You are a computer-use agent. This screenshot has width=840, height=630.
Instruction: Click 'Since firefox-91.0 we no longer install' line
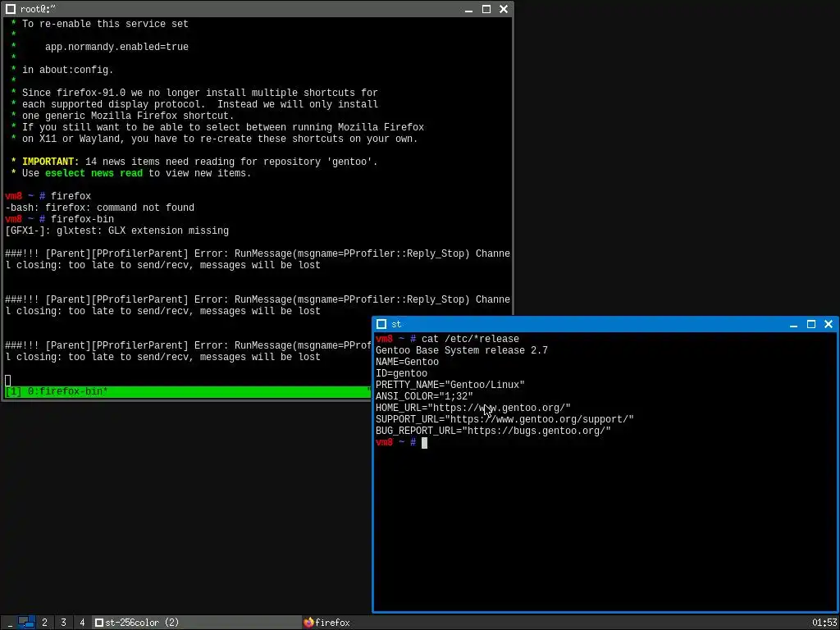pos(200,94)
